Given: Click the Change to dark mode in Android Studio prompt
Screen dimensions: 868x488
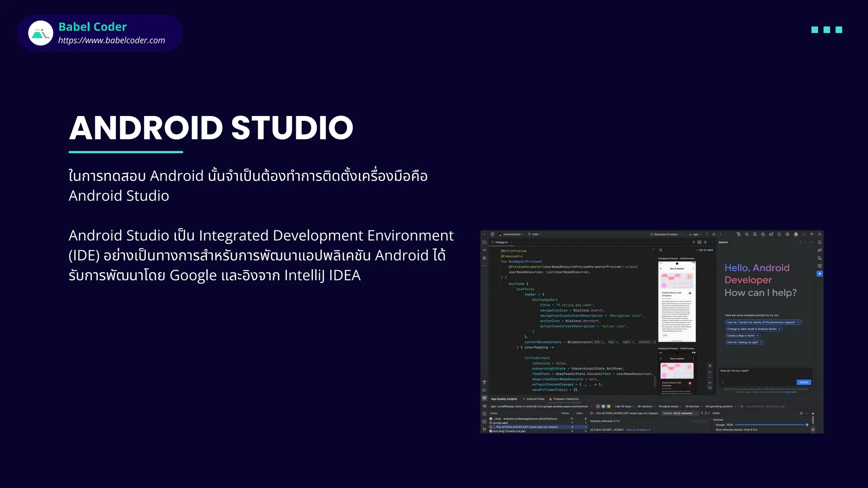Looking at the screenshot, I should click(754, 329).
